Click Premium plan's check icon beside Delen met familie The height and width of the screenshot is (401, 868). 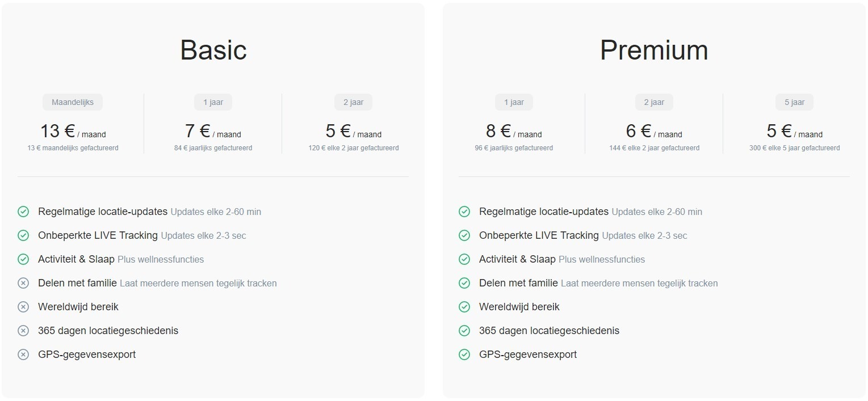click(464, 283)
